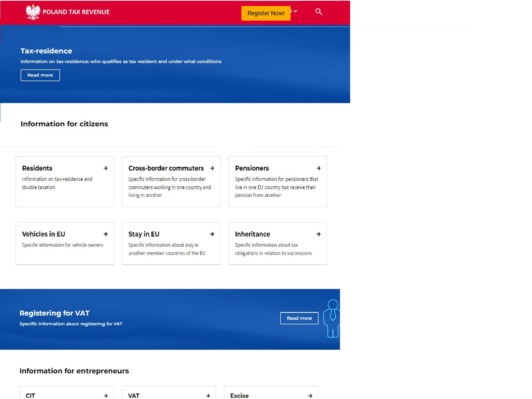The width and height of the screenshot is (532, 399).
Task: Click the Poland eagle emblem logo
Action: tap(33, 12)
